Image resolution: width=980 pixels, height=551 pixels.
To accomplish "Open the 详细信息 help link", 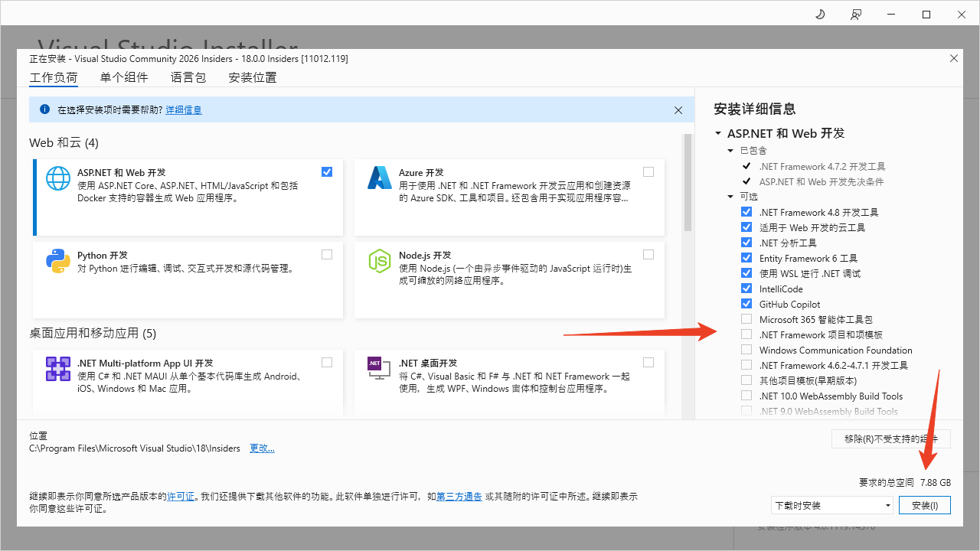I will pos(184,110).
